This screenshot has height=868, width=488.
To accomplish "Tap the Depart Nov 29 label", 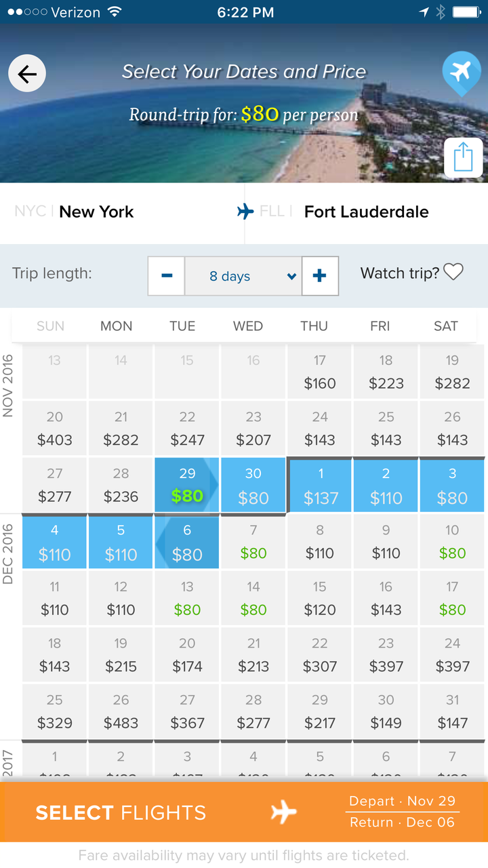I will click(x=402, y=801).
